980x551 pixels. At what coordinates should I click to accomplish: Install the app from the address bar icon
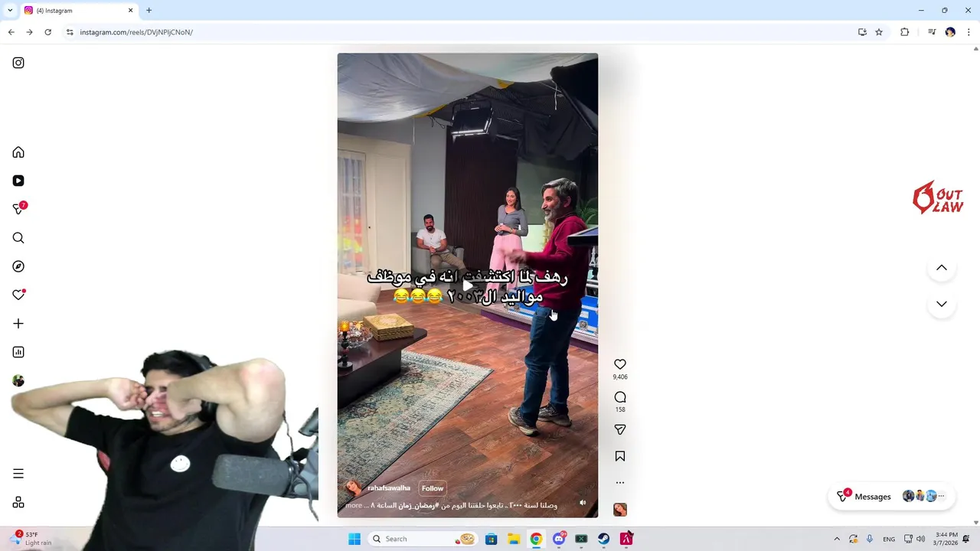tap(862, 32)
